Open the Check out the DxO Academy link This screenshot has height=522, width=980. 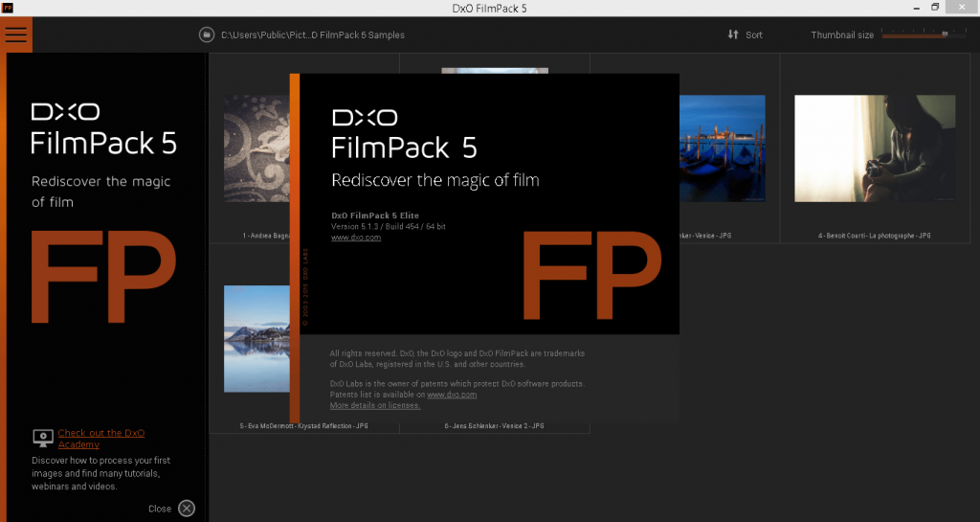pos(100,439)
